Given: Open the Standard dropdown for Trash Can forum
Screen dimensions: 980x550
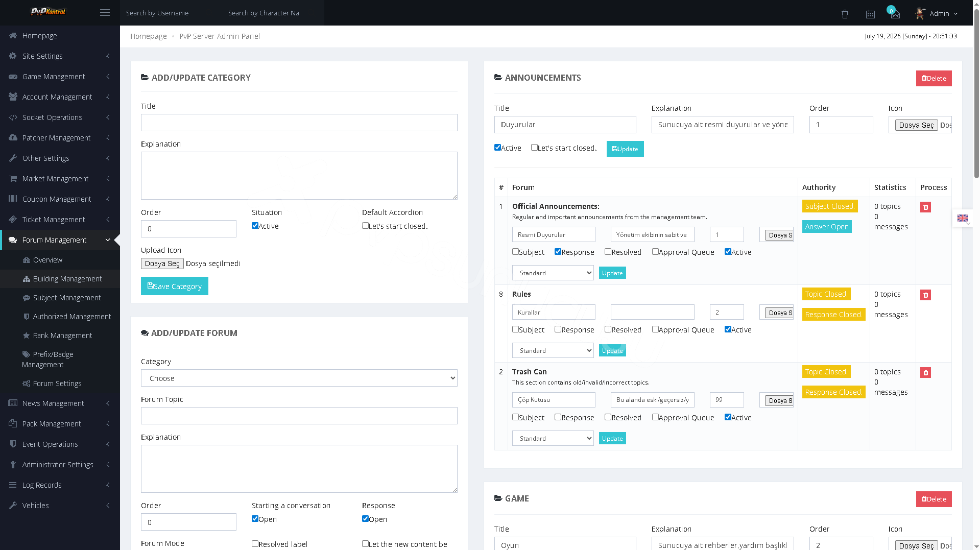Looking at the screenshot, I should click(553, 438).
